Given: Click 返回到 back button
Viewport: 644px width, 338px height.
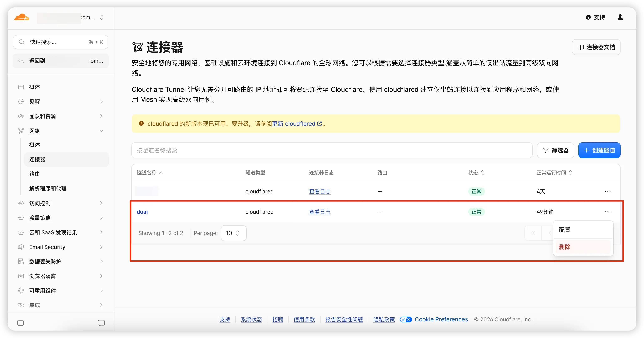Looking at the screenshot, I should click(x=60, y=61).
